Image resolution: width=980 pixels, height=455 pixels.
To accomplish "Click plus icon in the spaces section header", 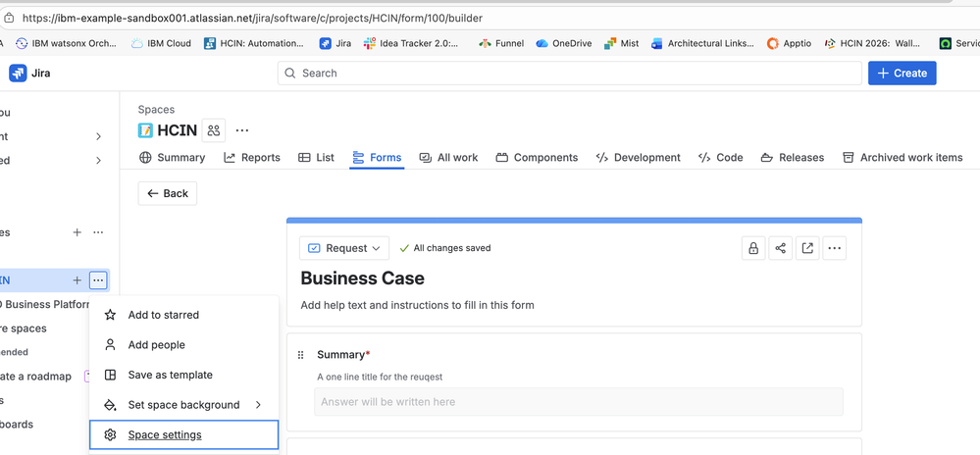I will click(x=77, y=232).
